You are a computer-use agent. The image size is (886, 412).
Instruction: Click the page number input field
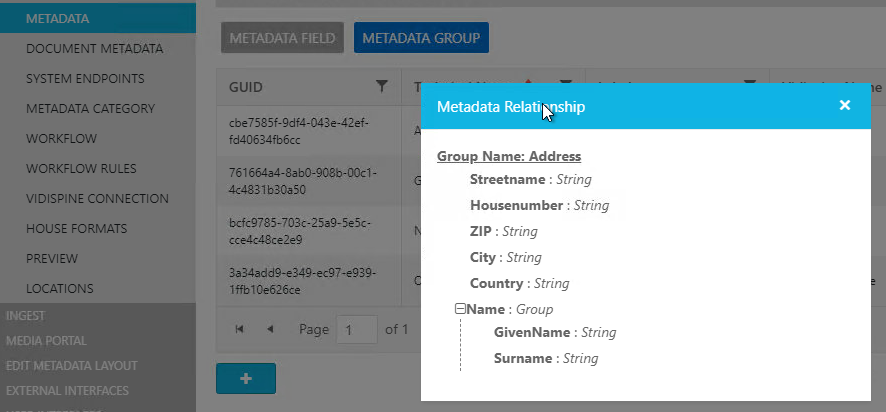pyautogui.click(x=356, y=329)
